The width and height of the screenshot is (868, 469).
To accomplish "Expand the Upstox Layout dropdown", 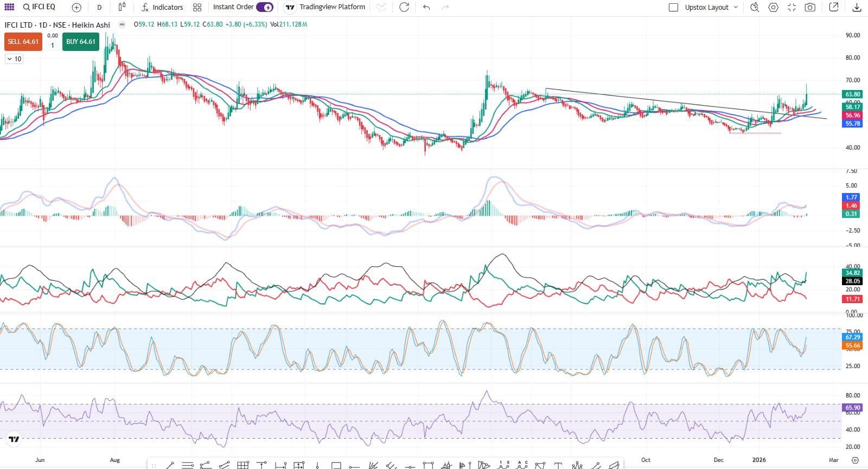I will point(711,7).
